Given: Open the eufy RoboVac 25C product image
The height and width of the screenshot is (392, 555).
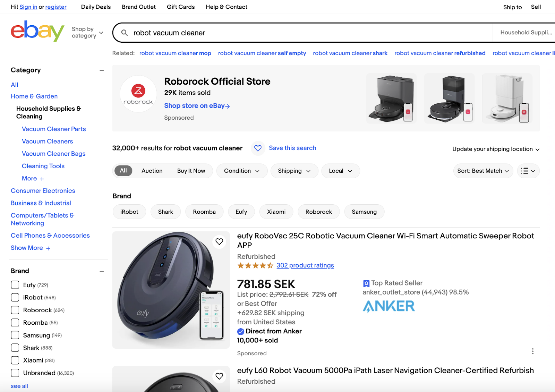Looking at the screenshot, I should 171,290.
